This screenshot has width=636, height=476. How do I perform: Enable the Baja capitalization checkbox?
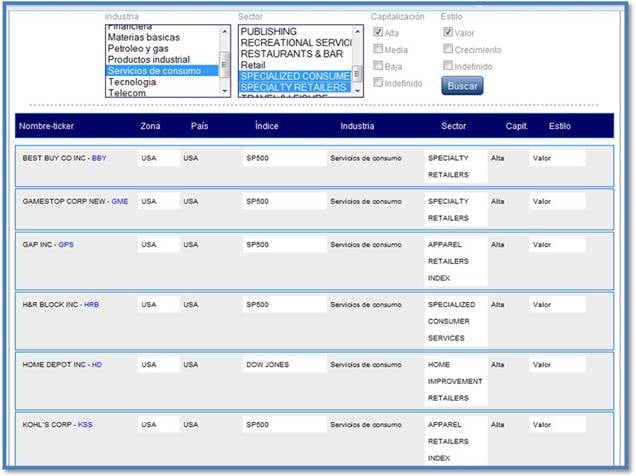(x=378, y=65)
